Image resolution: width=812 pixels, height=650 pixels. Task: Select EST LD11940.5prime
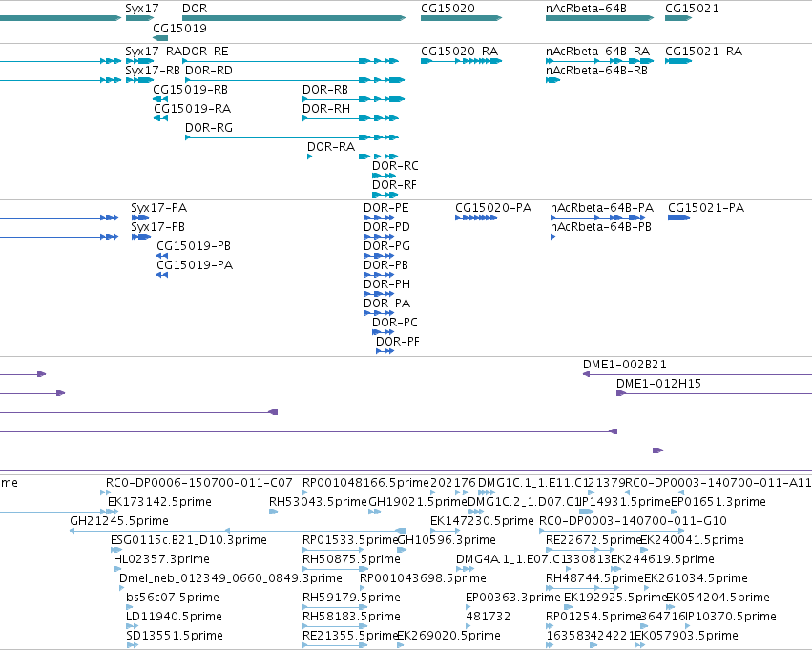[x=132, y=626]
